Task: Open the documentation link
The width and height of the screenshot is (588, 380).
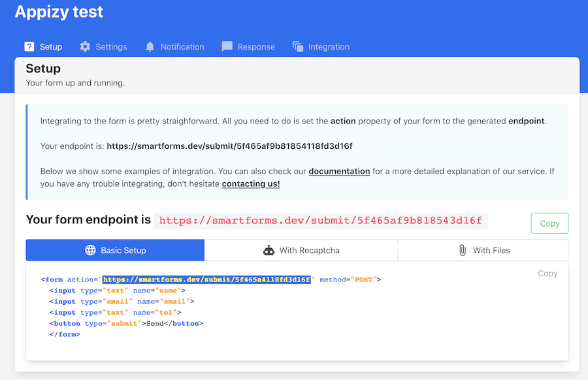Action: [x=339, y=171]
